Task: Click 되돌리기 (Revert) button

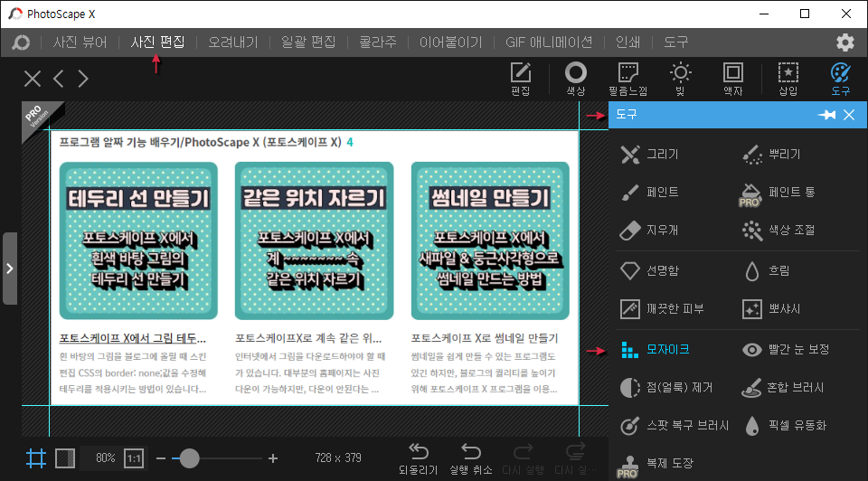Action: click(419, 459)
